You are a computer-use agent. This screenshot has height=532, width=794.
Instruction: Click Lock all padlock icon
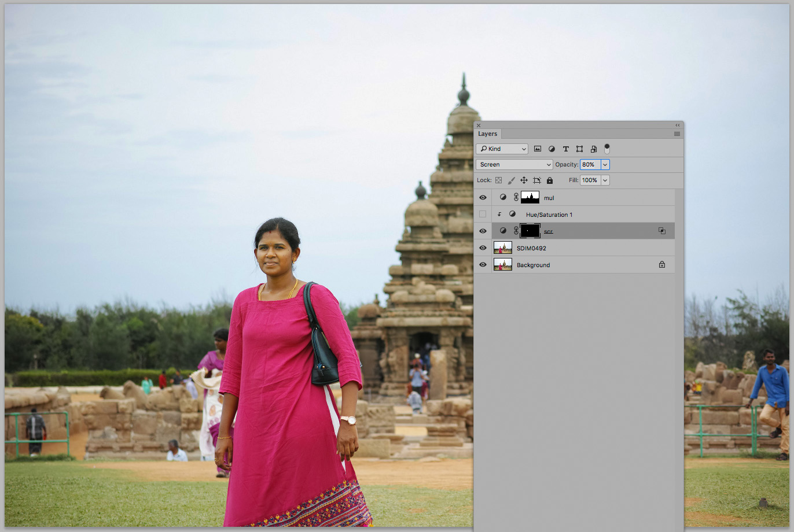click(550, 180)
